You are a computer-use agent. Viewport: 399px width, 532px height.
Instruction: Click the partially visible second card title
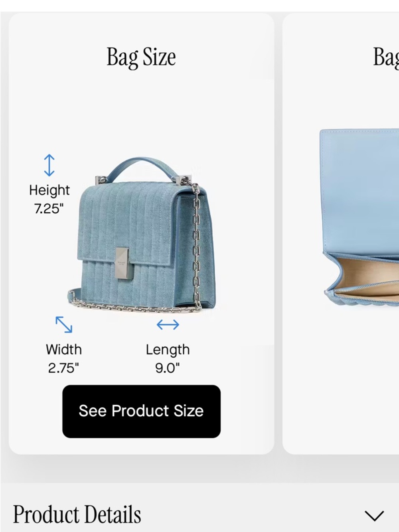point(386,57)
